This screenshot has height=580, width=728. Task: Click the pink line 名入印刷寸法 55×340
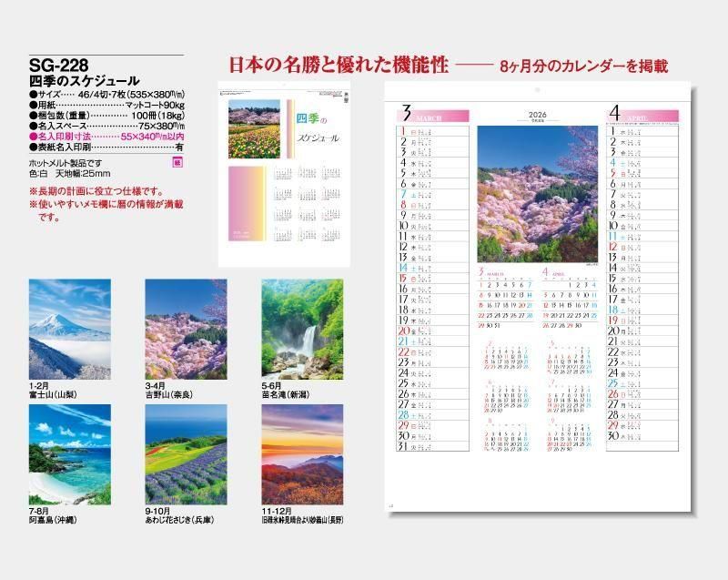106,137
